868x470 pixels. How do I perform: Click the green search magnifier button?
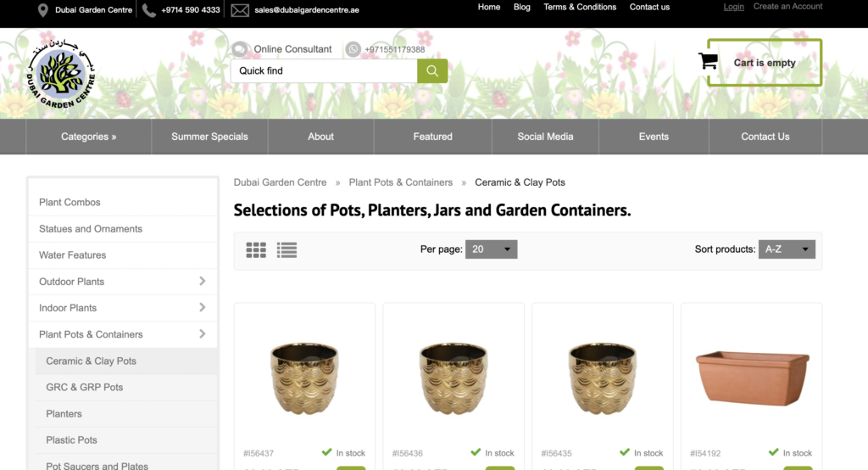coord(432,71)
